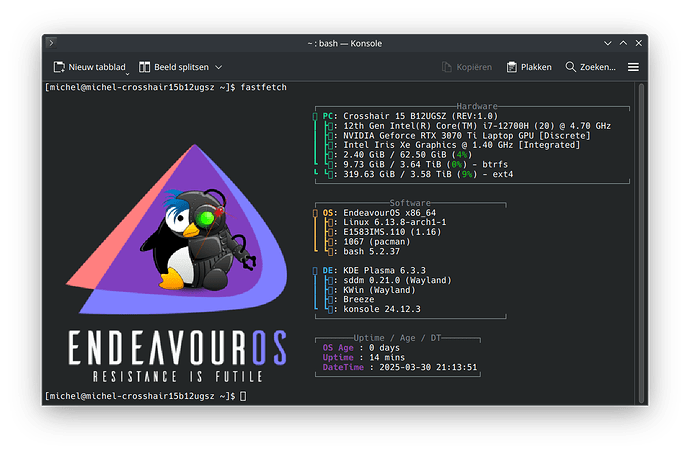Click the 'NVIDIA Geforce RTX 3070 Ti Laptop GPU' line

[467, 136]
